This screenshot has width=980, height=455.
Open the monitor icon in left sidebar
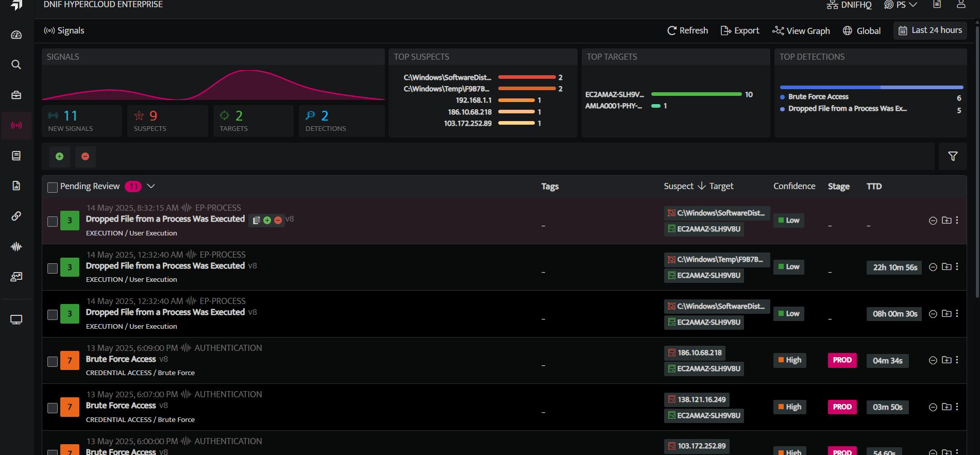coord(16,319)
